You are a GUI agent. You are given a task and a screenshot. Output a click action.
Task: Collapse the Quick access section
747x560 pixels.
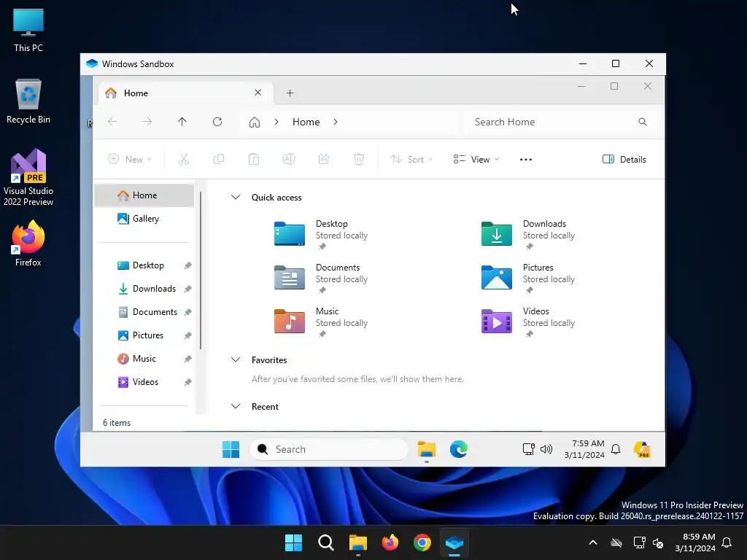(236, 197)
